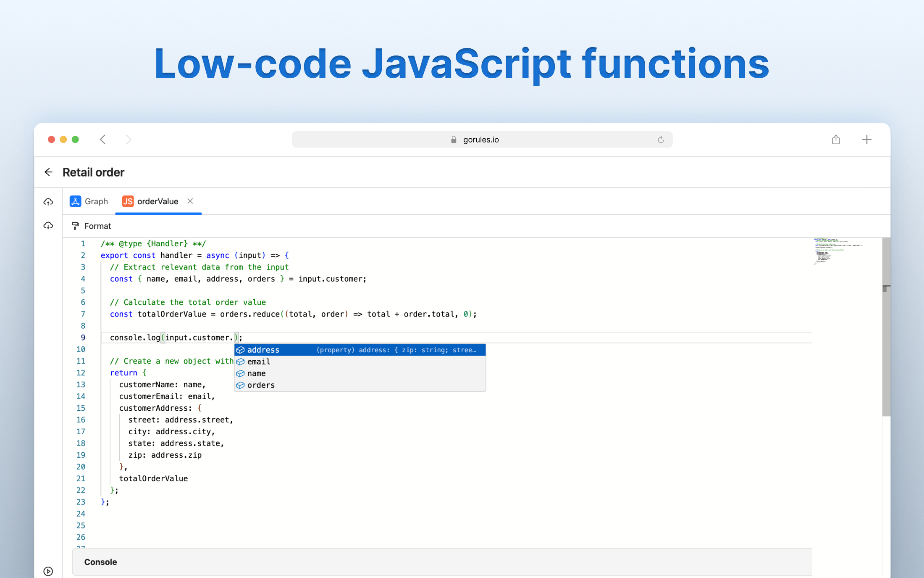924x578 pixels.
Task: Go back with browser's previous-page chevron
Action: point(103,140)
